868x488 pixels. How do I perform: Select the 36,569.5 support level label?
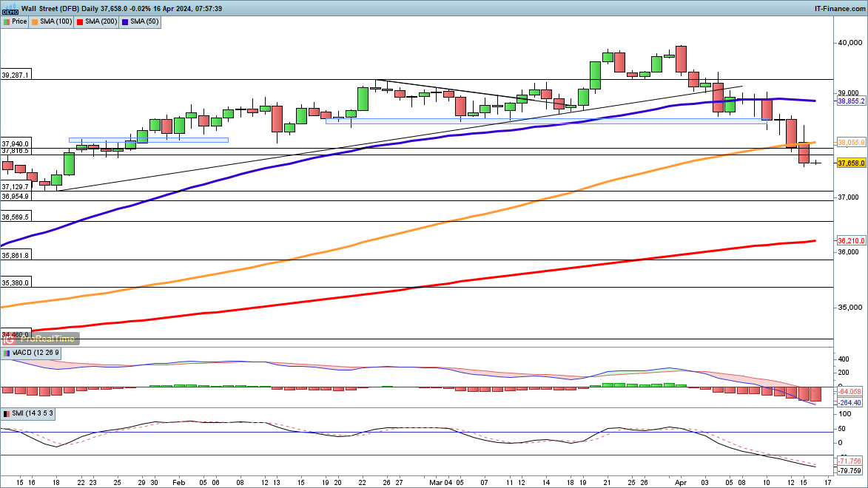[16, 217]
